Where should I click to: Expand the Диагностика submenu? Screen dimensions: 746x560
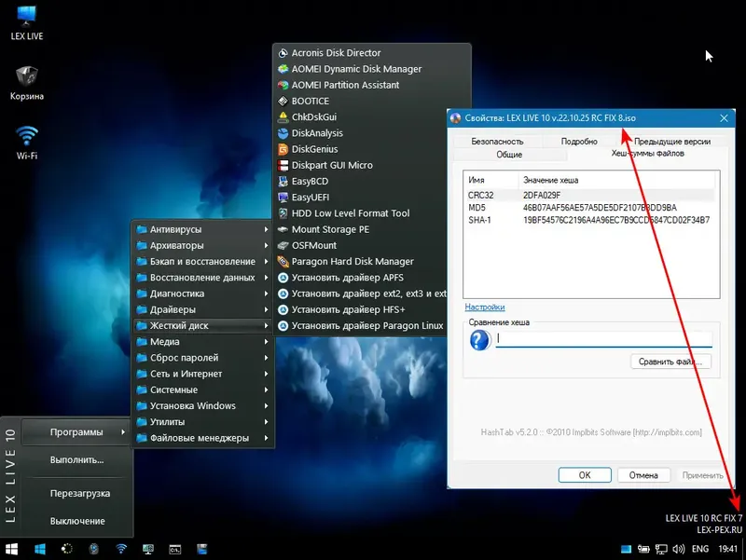point(202,294)
